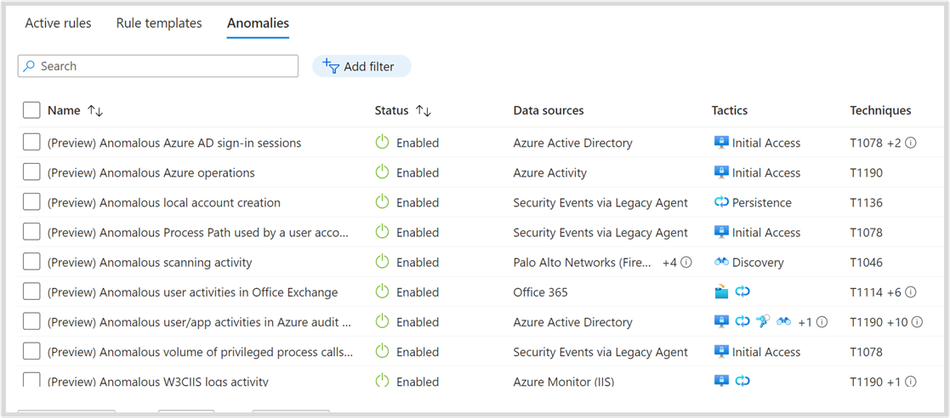Click the info icon beside T1114 +6
The height and width of the screenshot is (418, 950).
click(x=910, y=292)
